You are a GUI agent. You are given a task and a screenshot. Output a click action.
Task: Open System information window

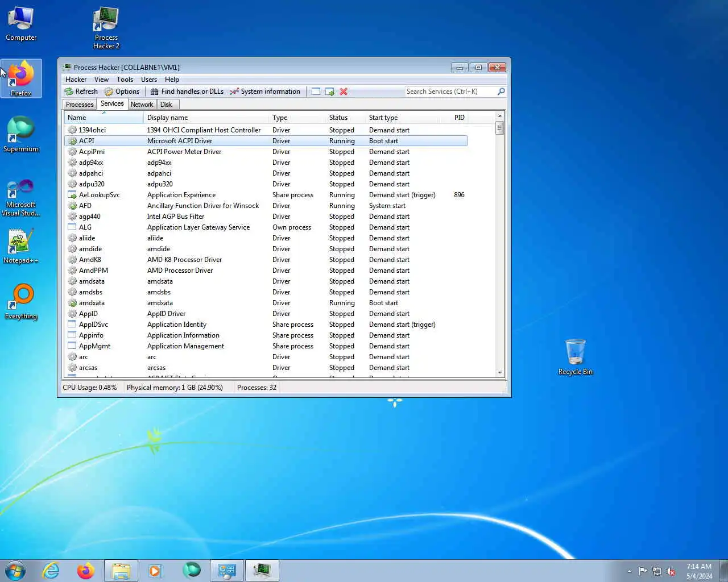[265, 92]
